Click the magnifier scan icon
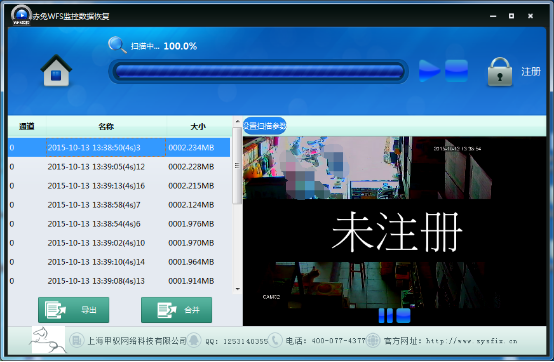Image resolution: width=554 pixels, height=362 pixels. tap(117, 45)
